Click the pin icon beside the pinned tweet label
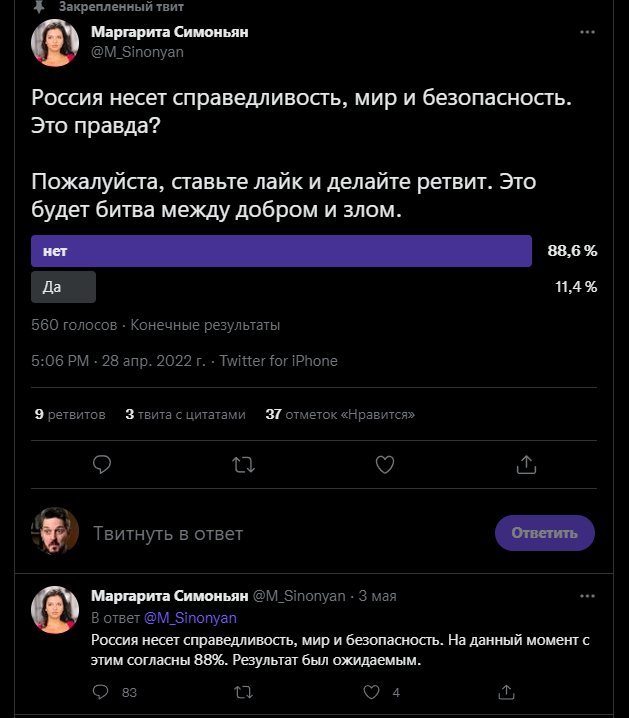Screen dimensions: 629x718 pos(38,6)
